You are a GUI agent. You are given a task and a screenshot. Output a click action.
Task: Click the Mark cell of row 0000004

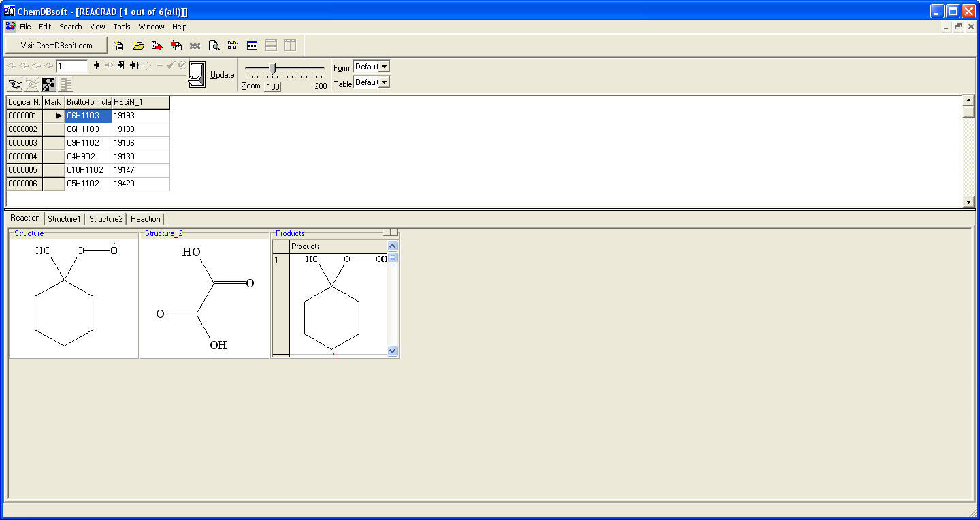[53, 157]
